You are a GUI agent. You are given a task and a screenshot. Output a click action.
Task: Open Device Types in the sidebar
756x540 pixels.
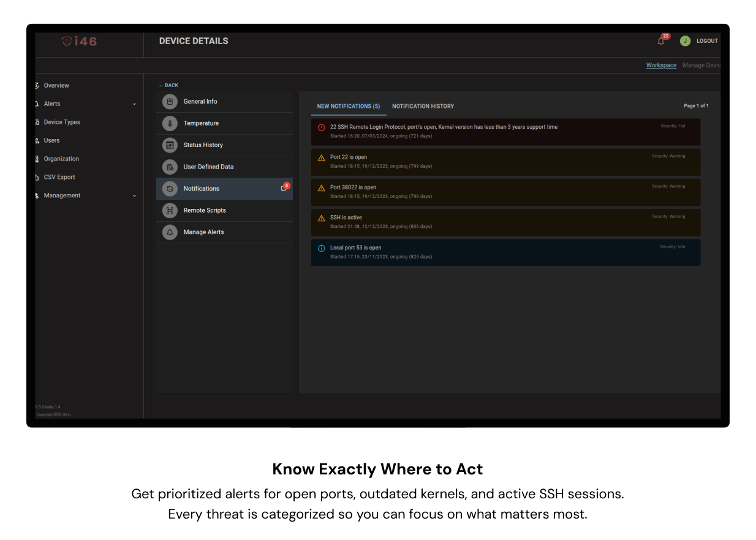coord(62,122)
